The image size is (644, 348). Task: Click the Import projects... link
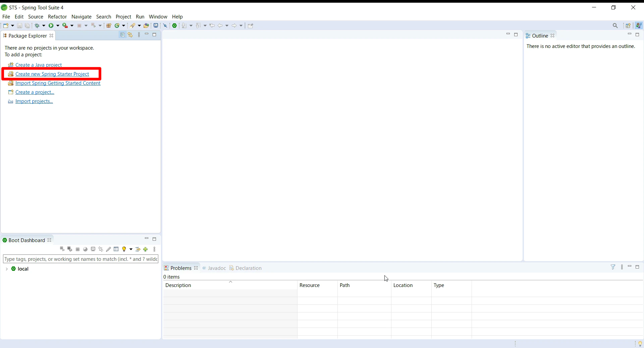pyautogui.click(x=34, y=101)
